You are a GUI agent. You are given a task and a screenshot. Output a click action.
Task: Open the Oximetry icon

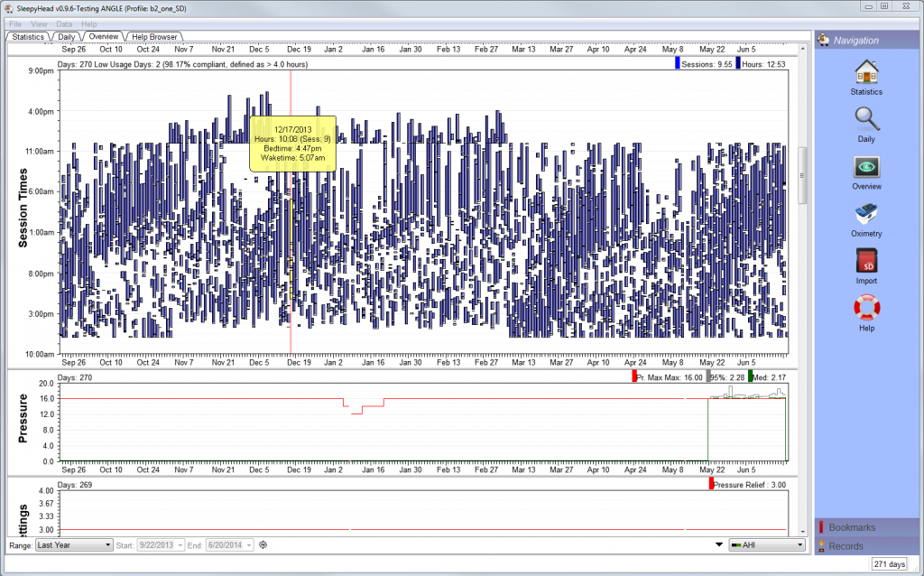(x=866, y=215)
